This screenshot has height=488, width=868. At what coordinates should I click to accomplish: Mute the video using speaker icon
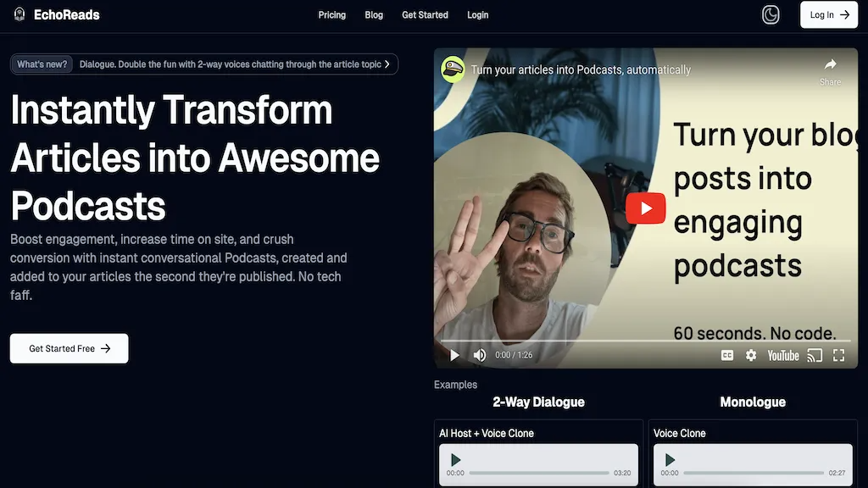[x=480, y=355]
